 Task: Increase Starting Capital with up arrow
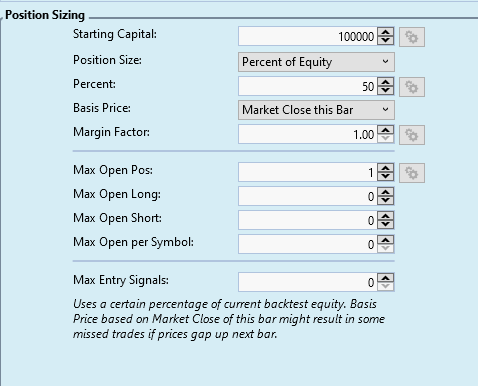(386, 32)
